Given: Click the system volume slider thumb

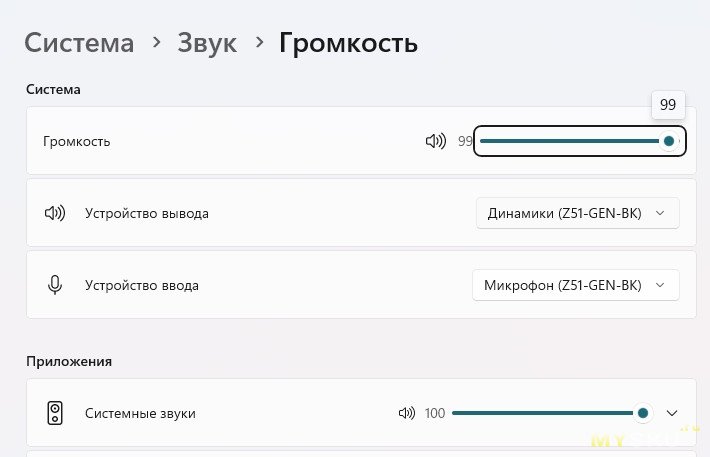Looking at the screenshot, I should click(669, 141).
